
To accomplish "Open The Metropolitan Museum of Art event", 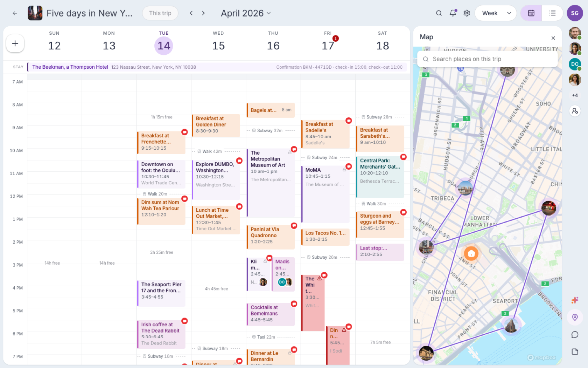I will (270, 183).
